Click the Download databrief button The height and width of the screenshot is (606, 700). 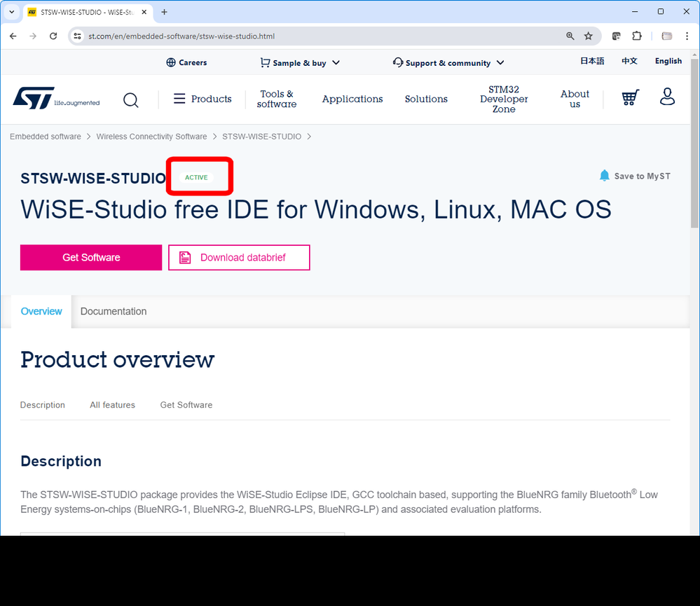coord(239,258)
